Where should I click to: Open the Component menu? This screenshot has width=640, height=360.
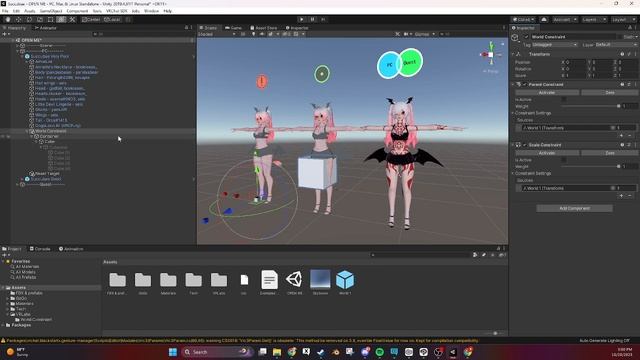point(77,11)
